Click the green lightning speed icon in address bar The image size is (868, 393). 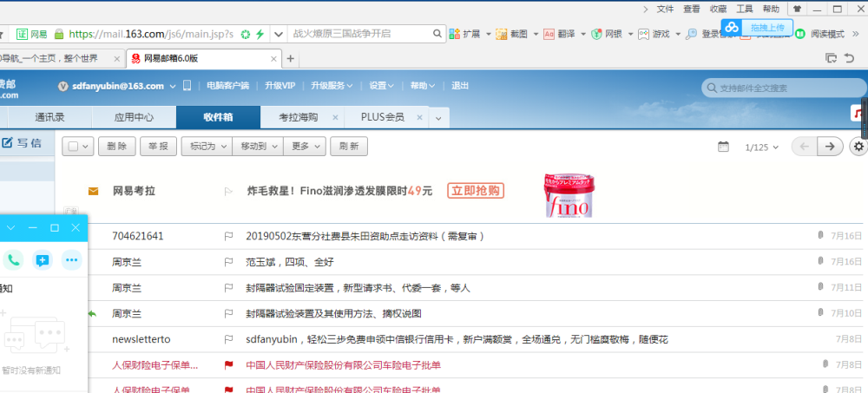tap(260, 35)
